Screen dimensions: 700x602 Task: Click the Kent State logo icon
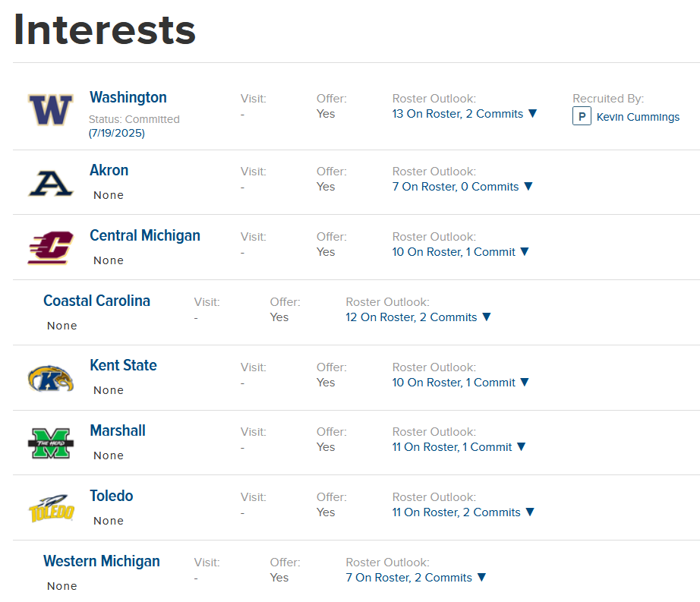(51, 378)
